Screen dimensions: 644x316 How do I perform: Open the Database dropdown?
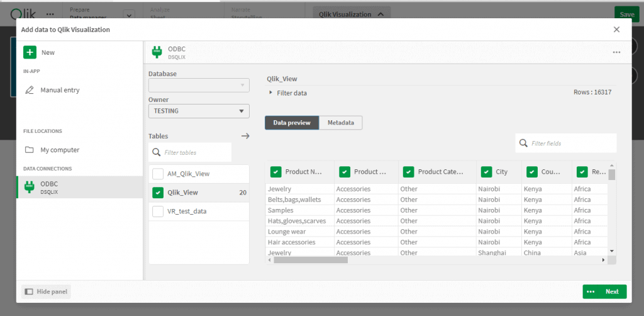tap(199, 85)
